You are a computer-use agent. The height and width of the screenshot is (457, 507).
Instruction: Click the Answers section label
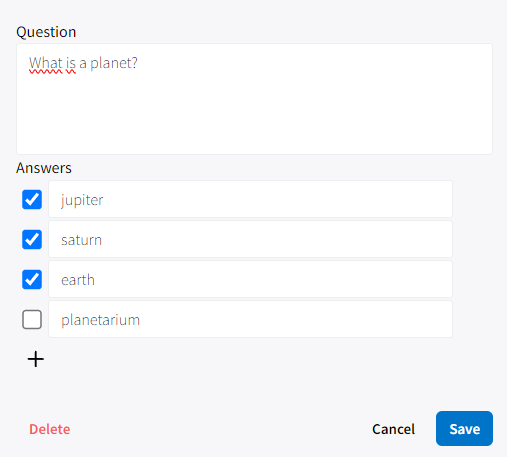44,168
